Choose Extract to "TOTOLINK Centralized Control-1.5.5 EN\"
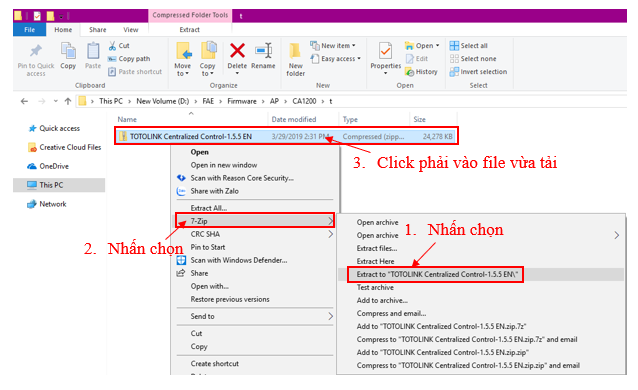The image size is (638, 390). [x=437, y=274]
